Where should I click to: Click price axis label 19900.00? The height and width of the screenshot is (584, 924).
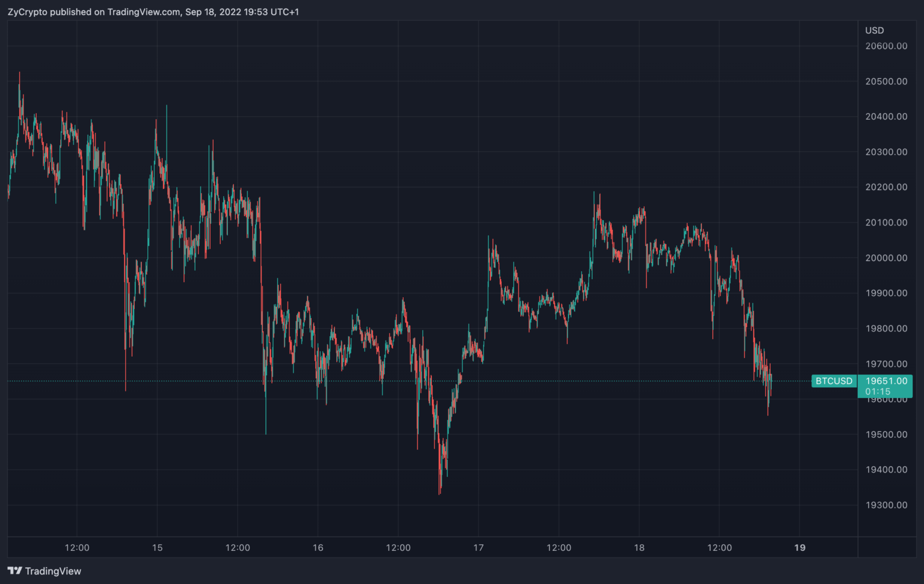tap(886, 293)
